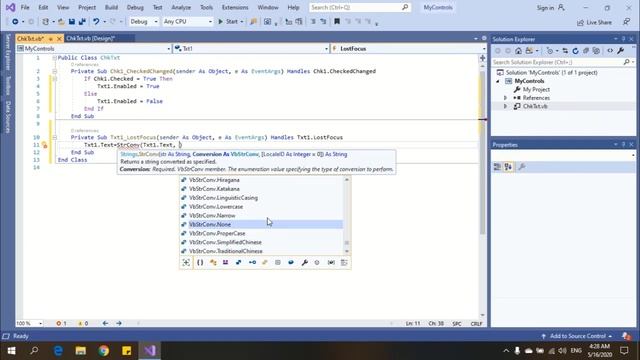This screenshot has height=360, width=640.
Task: Open the Analyze menu
Action: pyautogui.click(x=181, y=7)
